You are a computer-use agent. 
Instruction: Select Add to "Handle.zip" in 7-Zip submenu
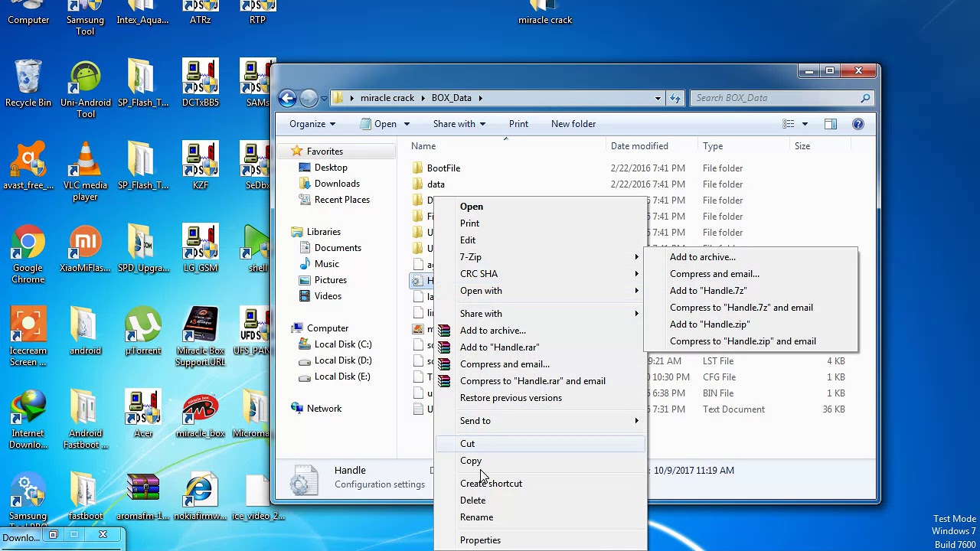click(710, 324)
